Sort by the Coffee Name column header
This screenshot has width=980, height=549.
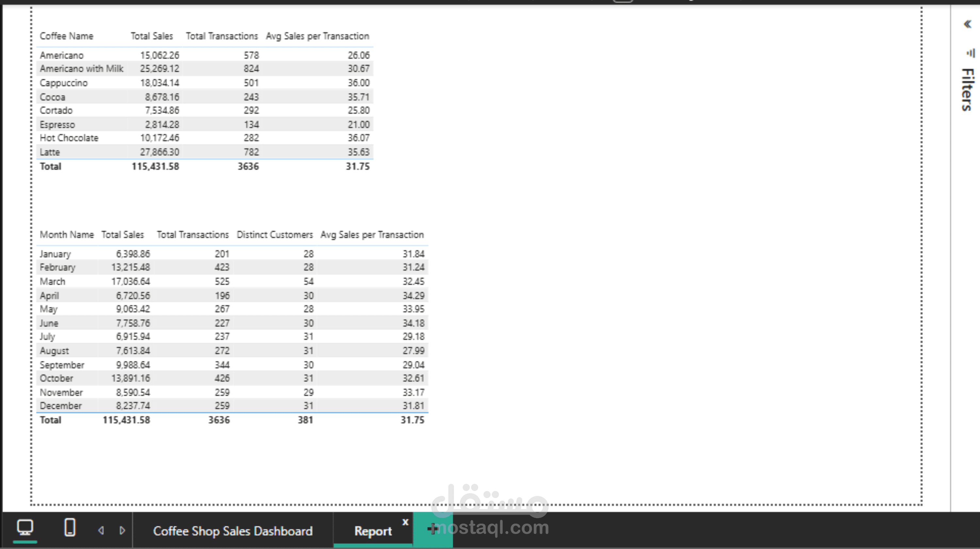click(67, 36)
